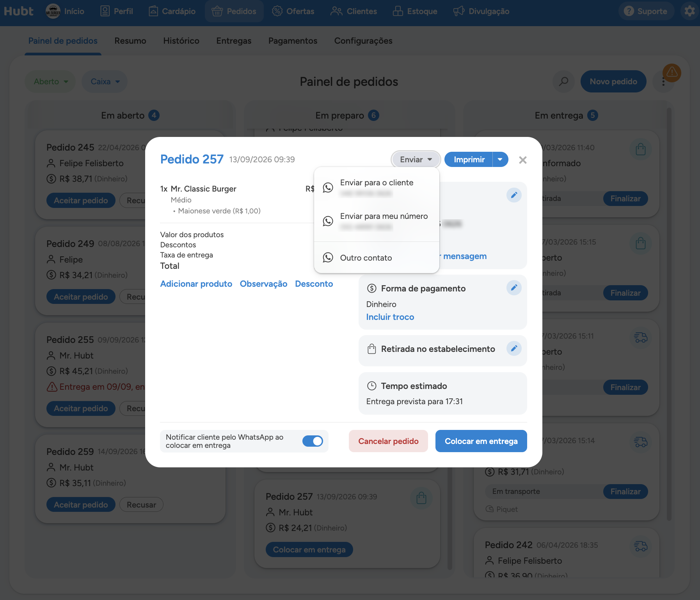This screenshot has width=700, height=600.
Task: Click the bag icon on the Pedido 257 card
Action: tap(421, 498)
